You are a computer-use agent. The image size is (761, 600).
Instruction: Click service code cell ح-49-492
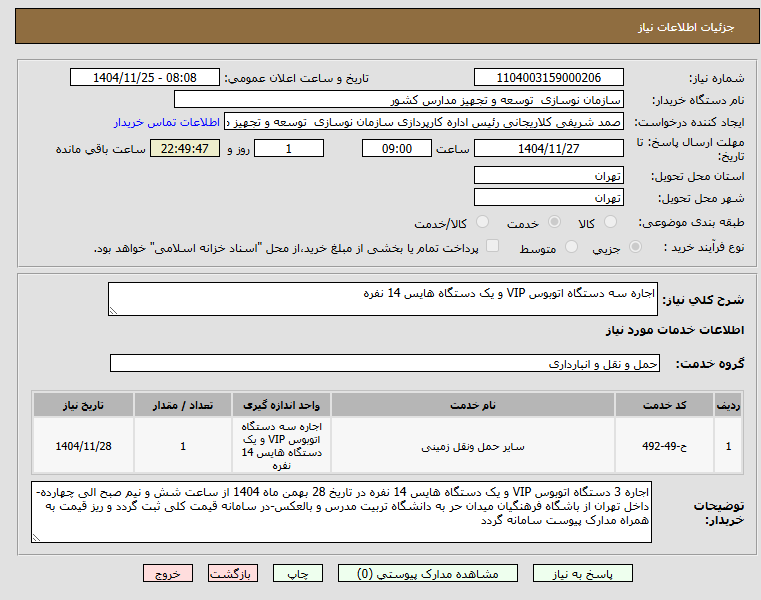664,446
